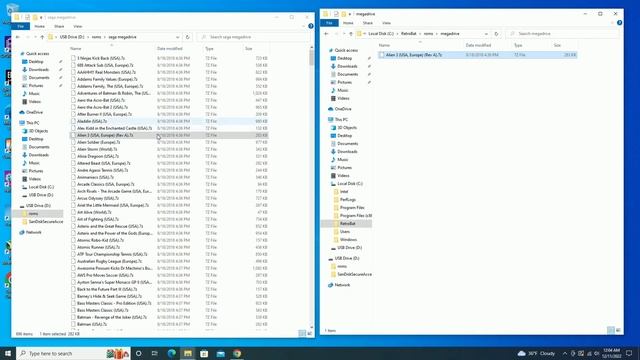
Task: Expand the ribbon in the sega megadrive window
Action: pos(303,27)
